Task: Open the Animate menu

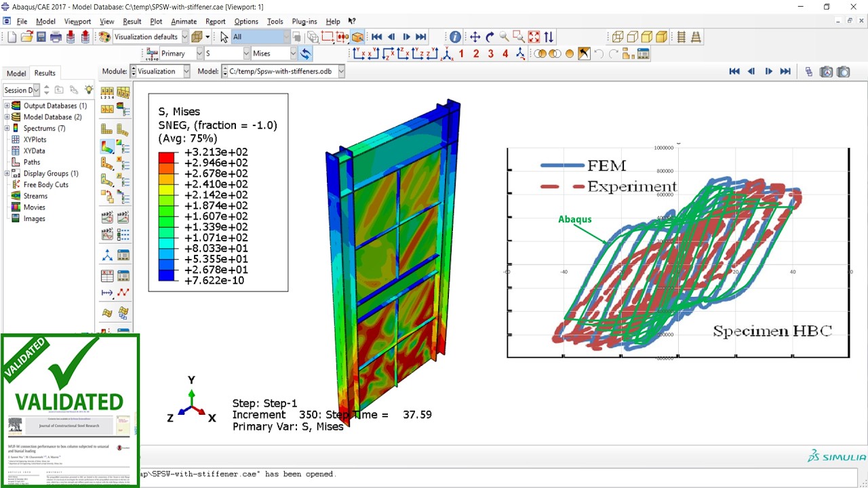Action: coord(184,22)
